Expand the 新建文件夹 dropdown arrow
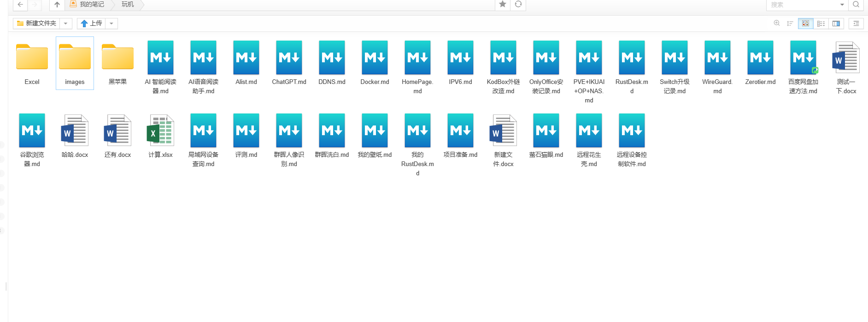The image size is (868, 322). (66, 23)
